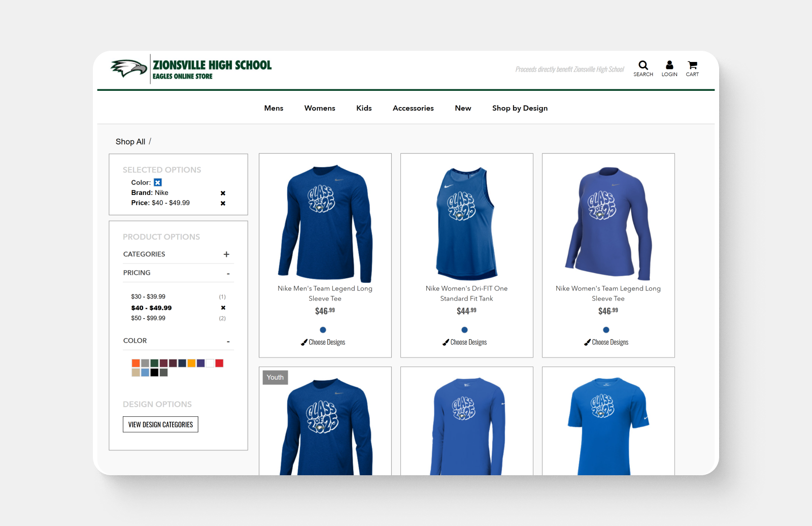Remove the blue Color filter box
This screenshot has width=812, height=526.
pos(158,182)
